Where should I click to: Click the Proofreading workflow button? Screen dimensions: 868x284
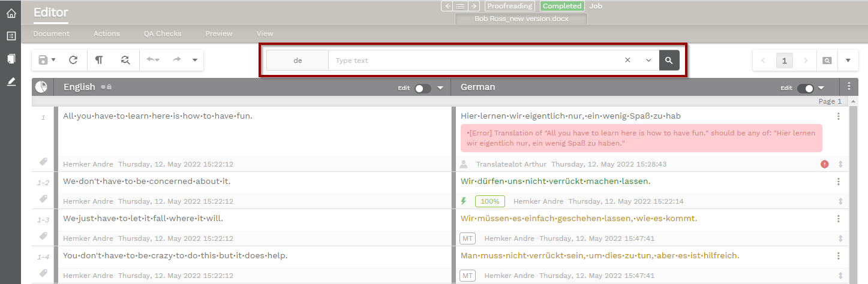point(509,6)
